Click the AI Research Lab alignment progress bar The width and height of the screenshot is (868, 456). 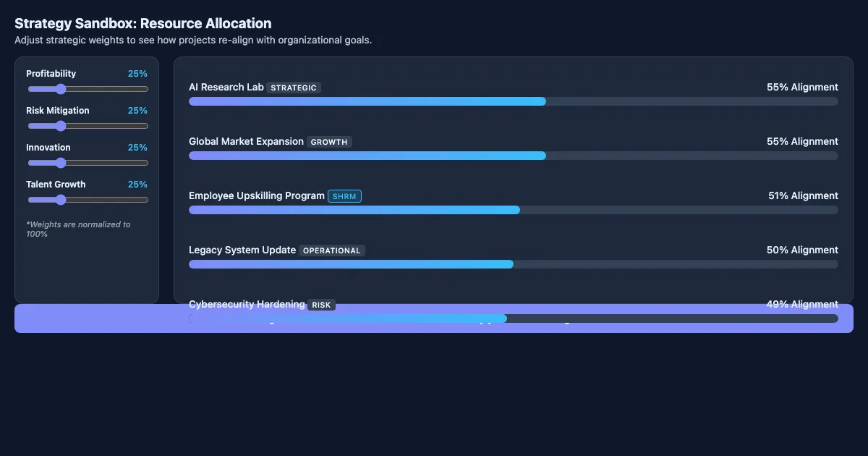[514, 101]
